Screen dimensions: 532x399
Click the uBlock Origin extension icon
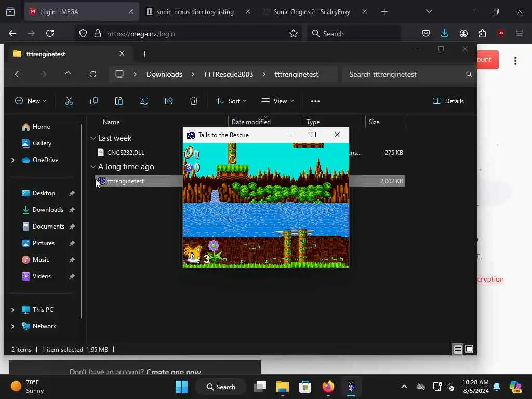click(500, 33)
